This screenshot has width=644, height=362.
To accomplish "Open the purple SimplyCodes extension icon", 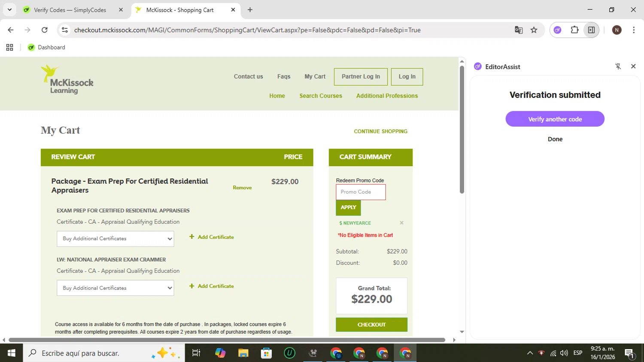I will pos(557,30).
